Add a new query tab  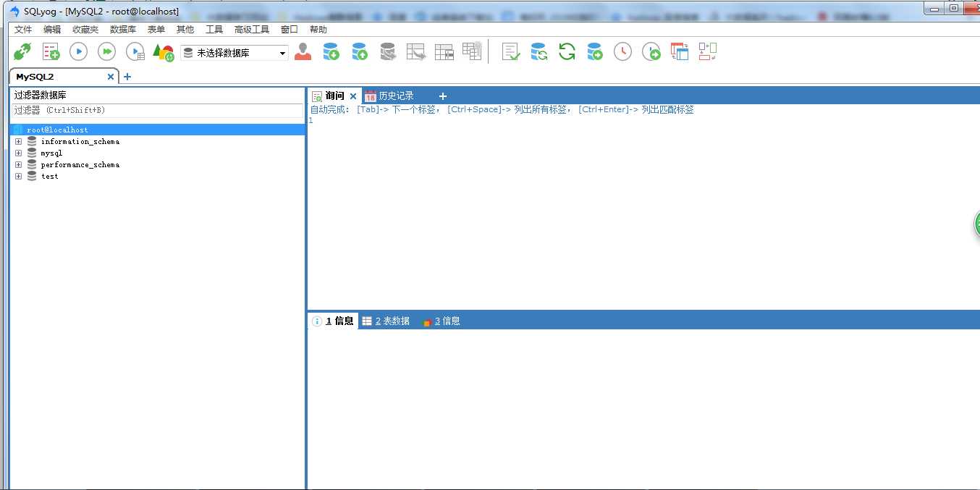point(443,96)
